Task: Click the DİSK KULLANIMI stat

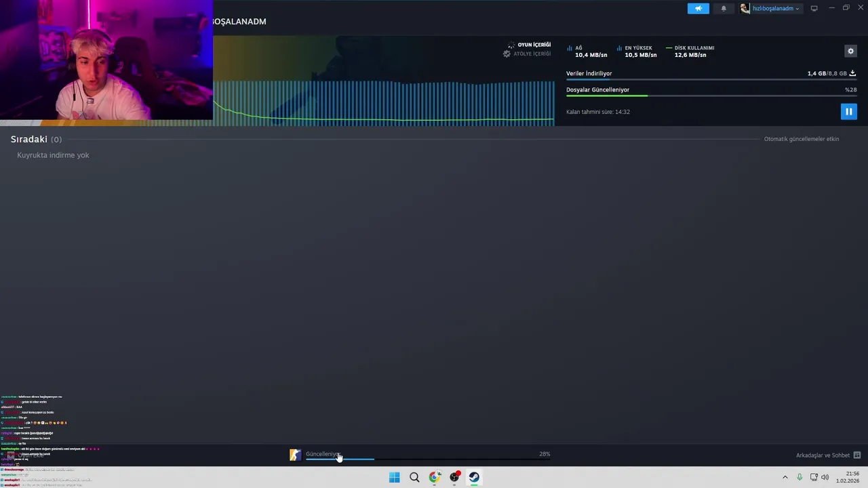Action: coord(690,52)
